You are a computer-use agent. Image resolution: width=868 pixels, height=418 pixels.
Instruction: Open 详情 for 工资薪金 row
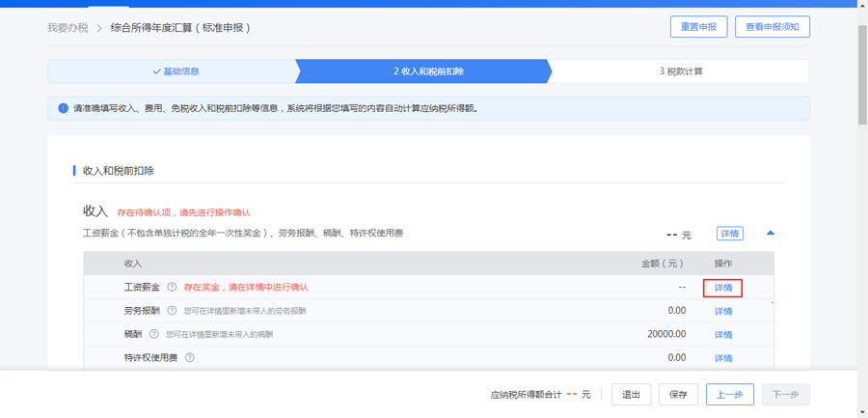click(x=722, y=288)
